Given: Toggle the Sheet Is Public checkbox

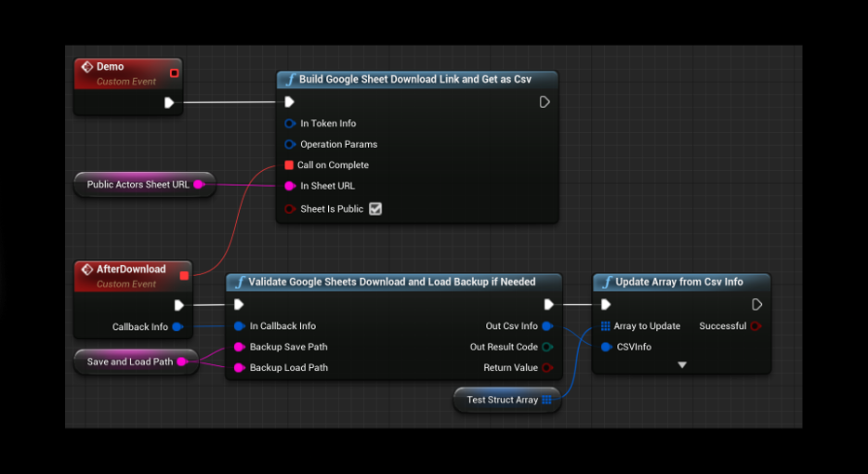Looking at the screenshot, I should click(376, 209).
